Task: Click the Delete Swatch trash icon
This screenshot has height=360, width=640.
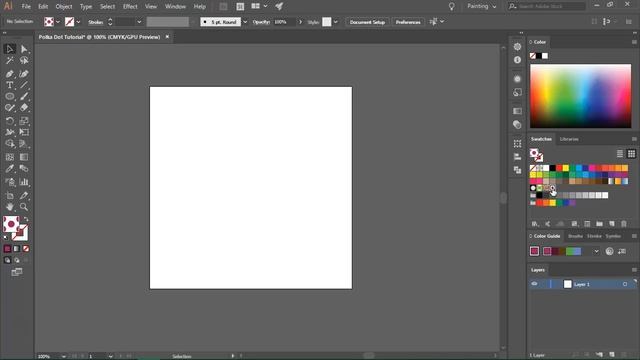Action: pyautogui.click(x=624, y=224)
